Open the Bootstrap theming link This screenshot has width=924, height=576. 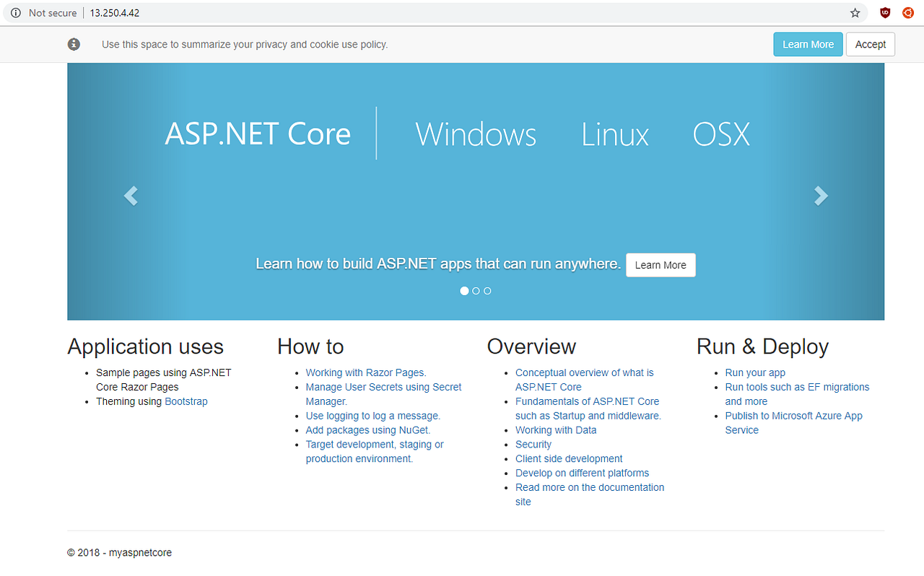(x=186, y=401)
